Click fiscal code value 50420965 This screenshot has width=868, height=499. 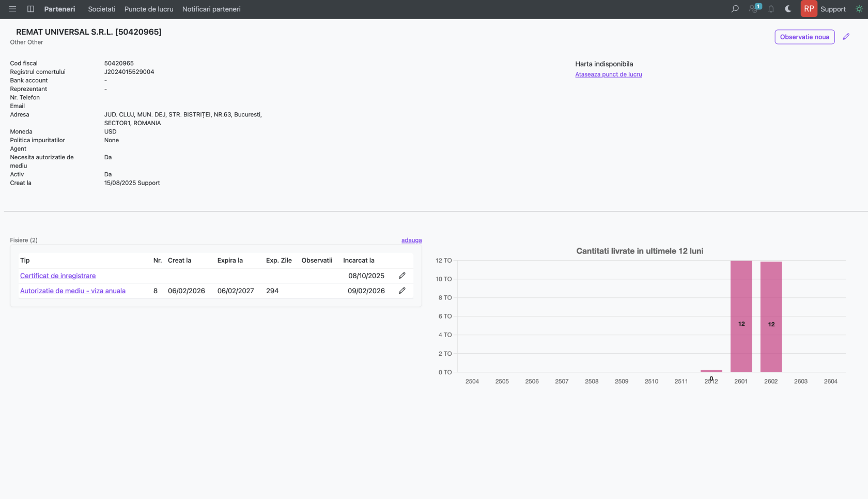point(119,63)
